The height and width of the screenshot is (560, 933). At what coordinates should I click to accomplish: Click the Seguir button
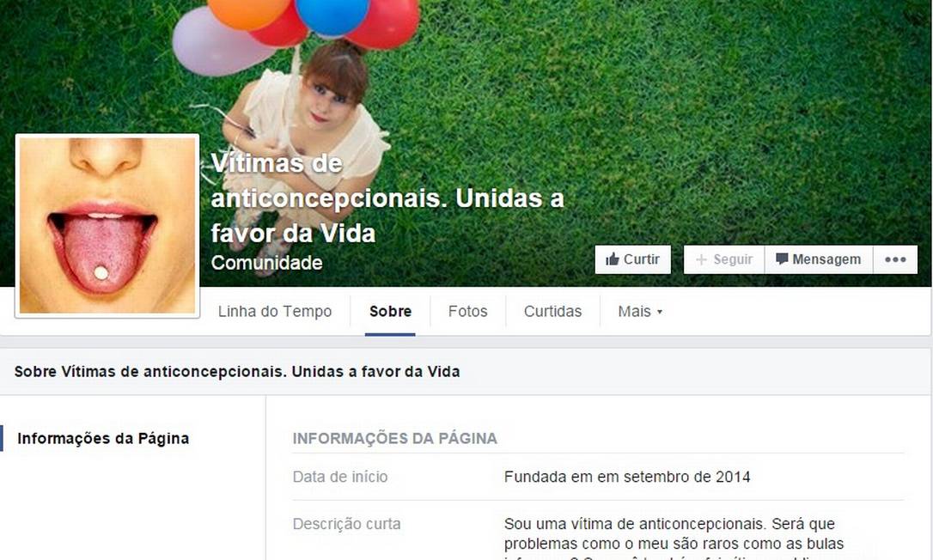coord(724,259)
